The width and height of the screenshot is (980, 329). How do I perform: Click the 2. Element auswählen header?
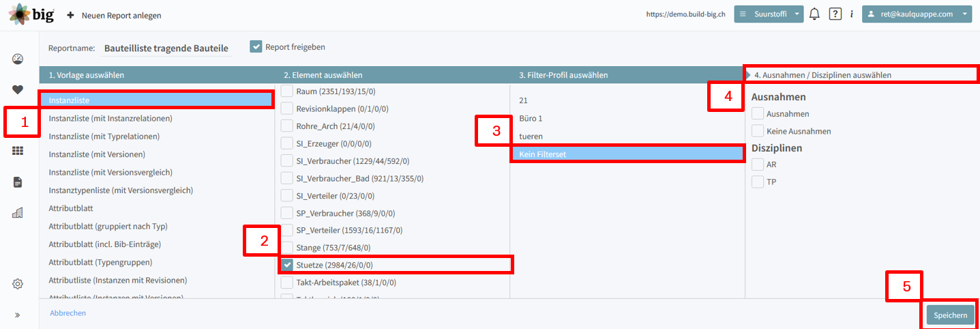[x=392, y=75]
